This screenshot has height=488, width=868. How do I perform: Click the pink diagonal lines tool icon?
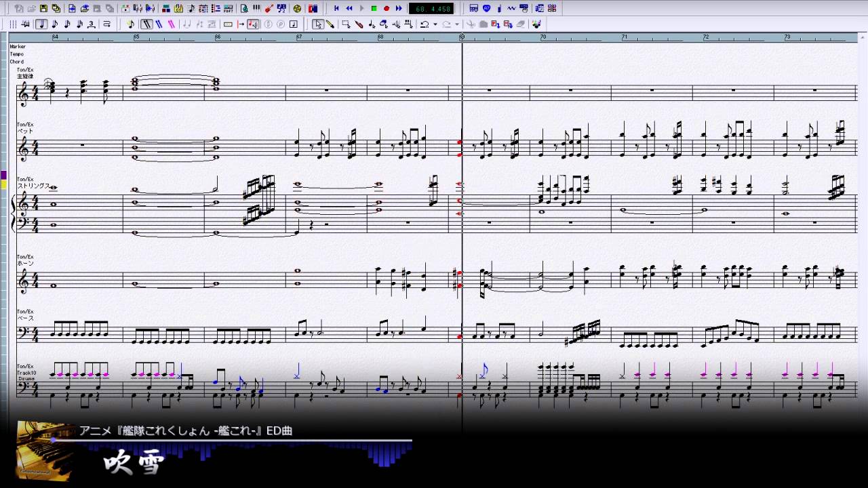171,24
